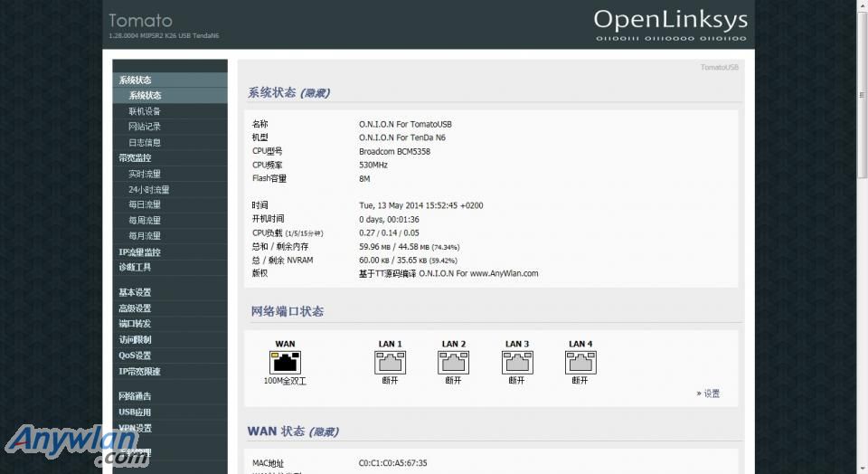Click the 530MHz CPU frequency value
This screenshot has width=868, height=474.
tap(373, 165)
